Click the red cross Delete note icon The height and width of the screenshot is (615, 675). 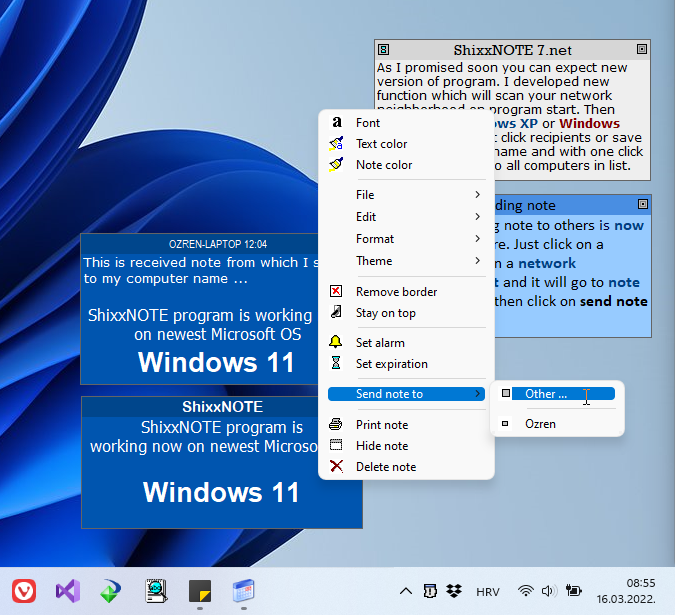click(336, 467)
